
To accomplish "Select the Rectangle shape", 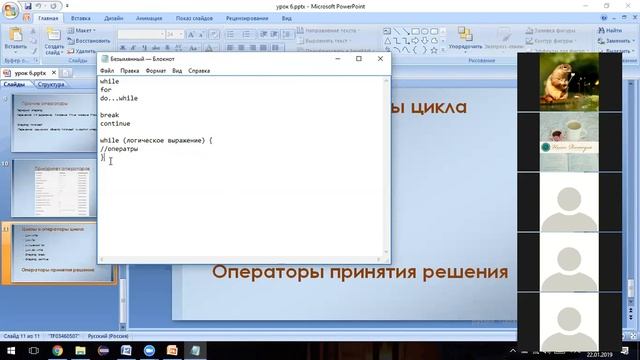I will (x=415, y=31).
